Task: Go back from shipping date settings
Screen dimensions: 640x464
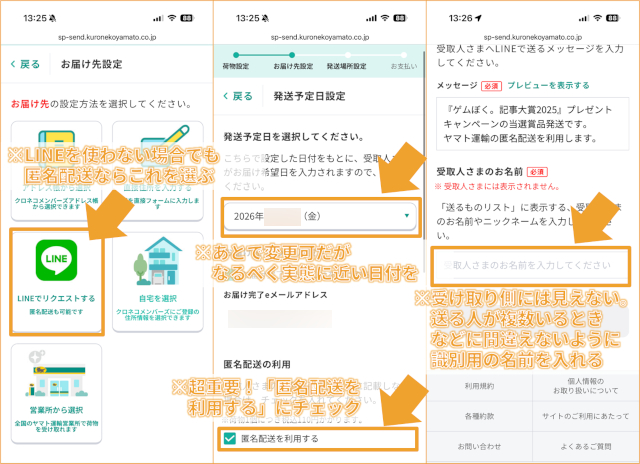Action: pos(236,96)
